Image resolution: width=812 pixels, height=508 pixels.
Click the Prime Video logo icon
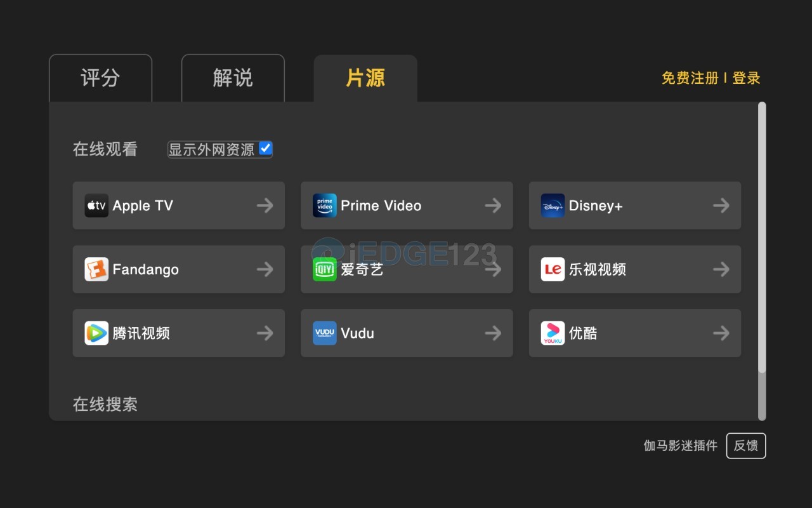click(x=325, y=206)
